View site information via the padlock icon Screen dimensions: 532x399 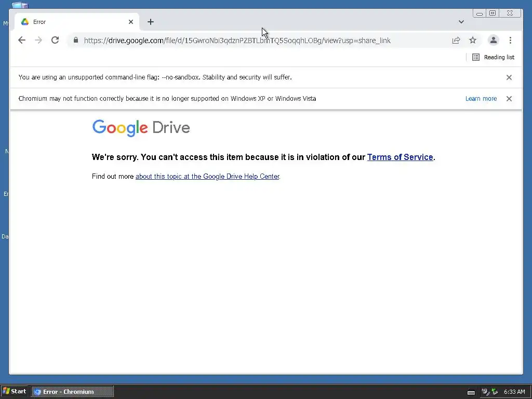(76, 41)
